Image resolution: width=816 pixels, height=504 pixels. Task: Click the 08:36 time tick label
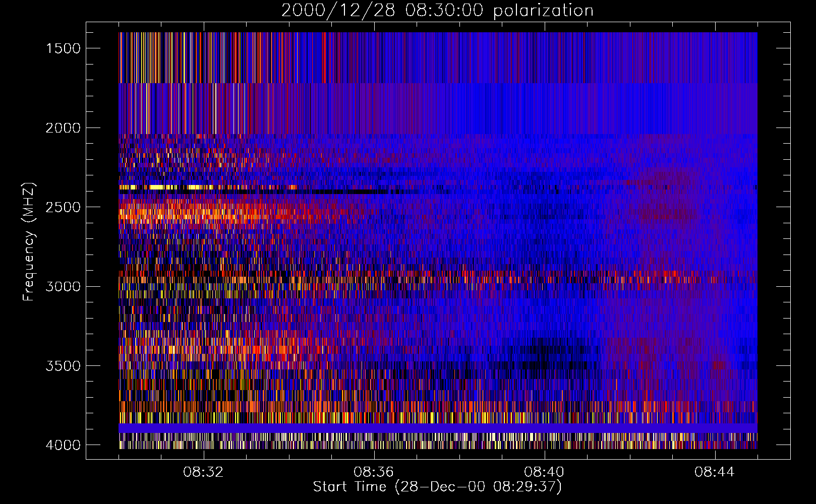(x=374, y=472)
